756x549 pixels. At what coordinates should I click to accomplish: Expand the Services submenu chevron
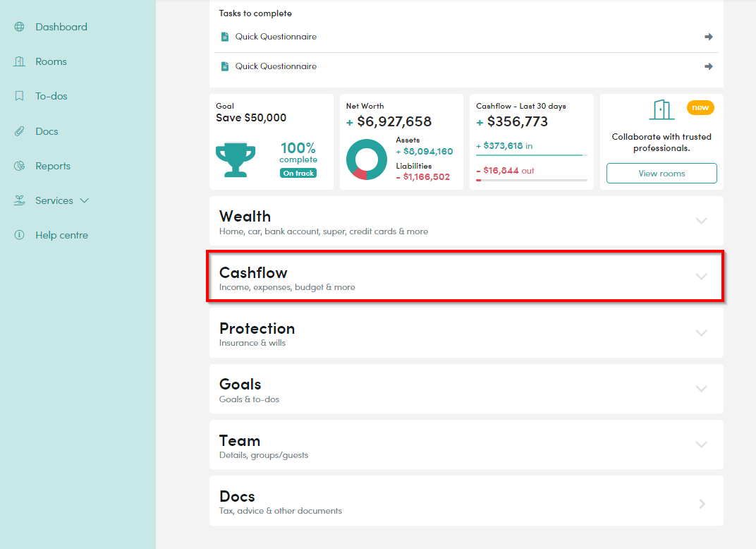(85, 200)
